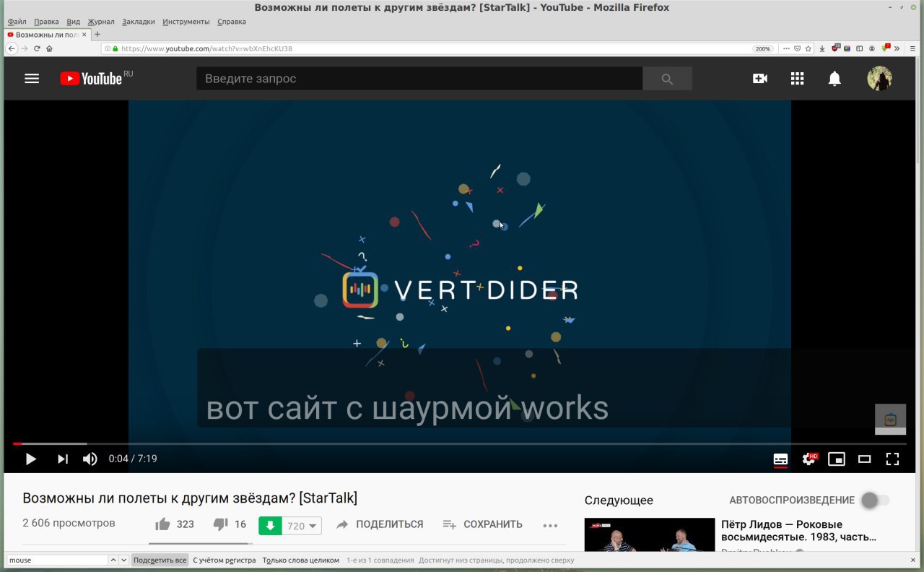The height and width of the screenshot is (572, 924).
Task: Toggle Только слова целиком option
Action: tap(300, 560)
